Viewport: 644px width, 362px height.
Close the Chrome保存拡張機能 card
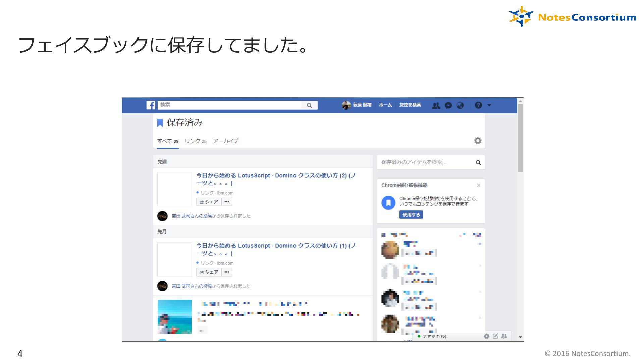coord(479,185)
